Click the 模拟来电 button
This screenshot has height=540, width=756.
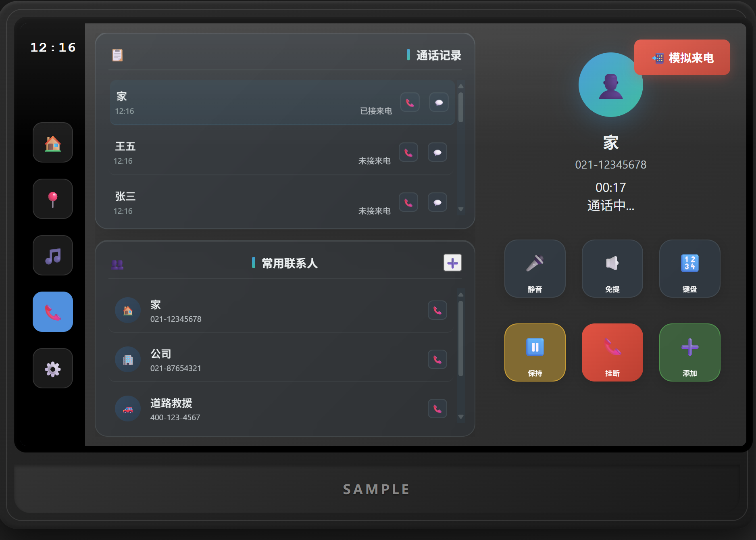(x=682, y=57)
